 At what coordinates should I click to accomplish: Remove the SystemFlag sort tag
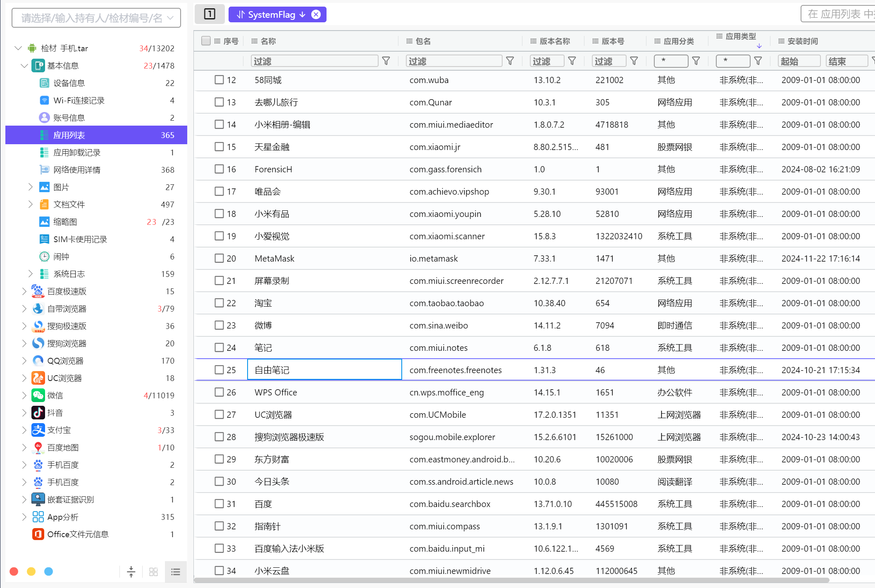click(316, 14)
